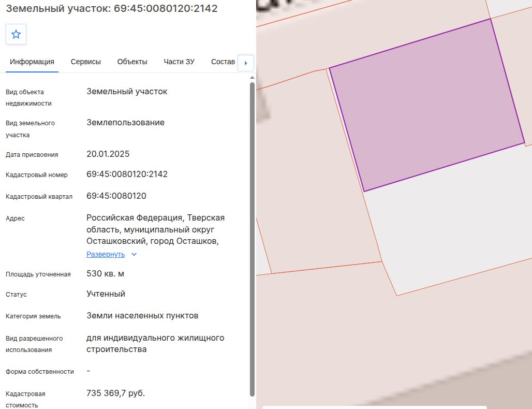Image resolution: width=532 pixels, height=409 pixels.
Task: Click the Дата присвоения label
Action: pos(32,155)
